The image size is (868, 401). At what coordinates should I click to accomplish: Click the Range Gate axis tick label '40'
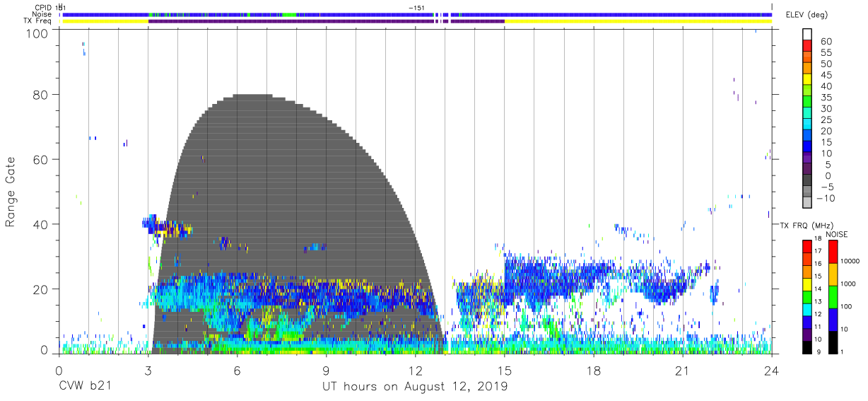(x=41, y=224)
